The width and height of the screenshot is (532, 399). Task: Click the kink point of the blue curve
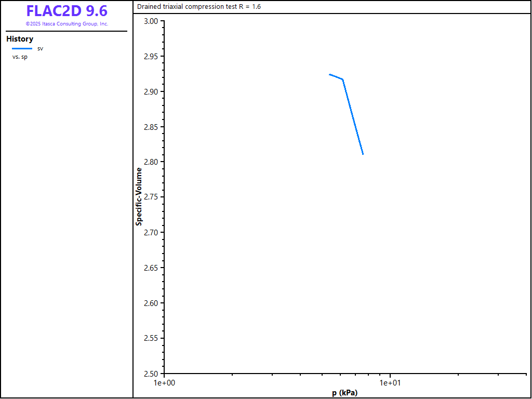(x=342, y=79)
